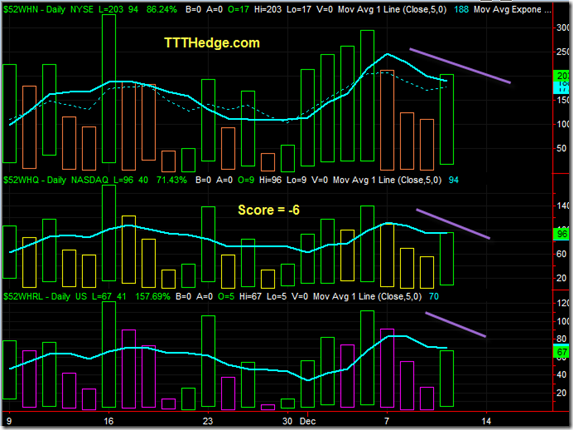Click the cyan 188 moving average value
This screenshot has width=573, height=430.
tap(461, 10)
